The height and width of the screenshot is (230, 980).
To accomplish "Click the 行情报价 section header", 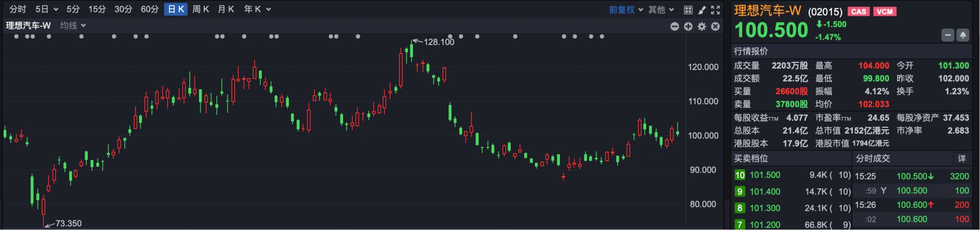I will pos(751,51).
